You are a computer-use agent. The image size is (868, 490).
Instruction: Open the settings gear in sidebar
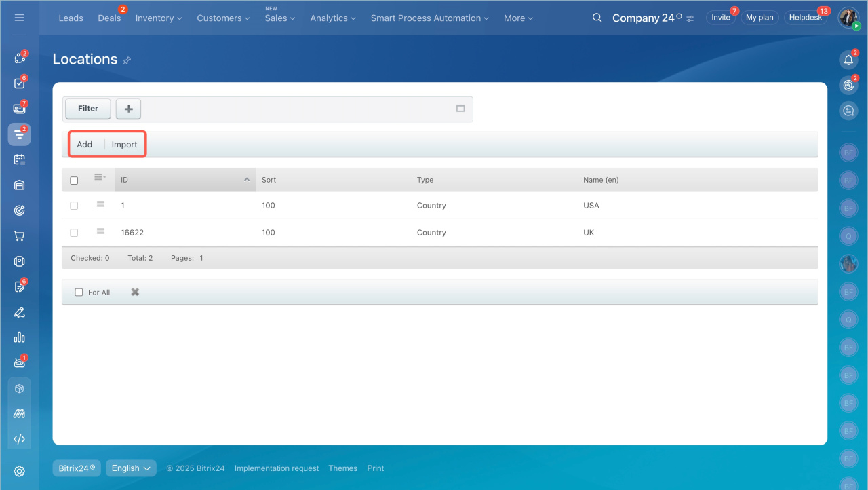pyautogui.click(x=19, y=471)
